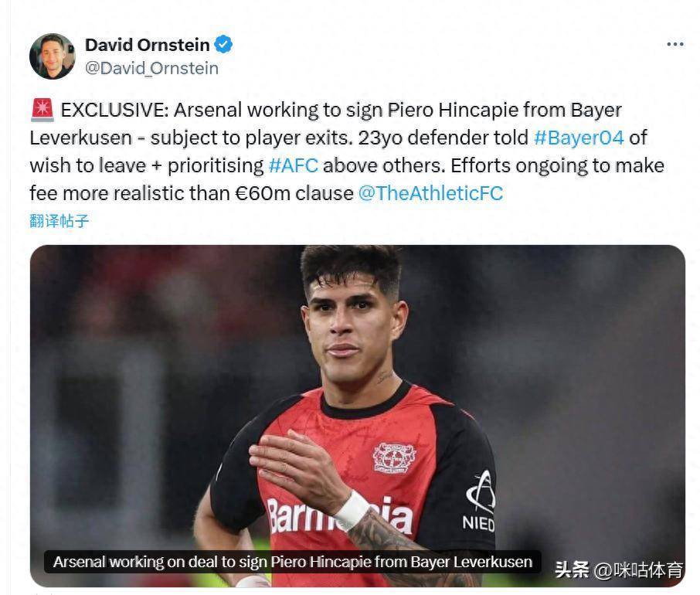Open the #AFC hashtag

[x=294, y=165]
